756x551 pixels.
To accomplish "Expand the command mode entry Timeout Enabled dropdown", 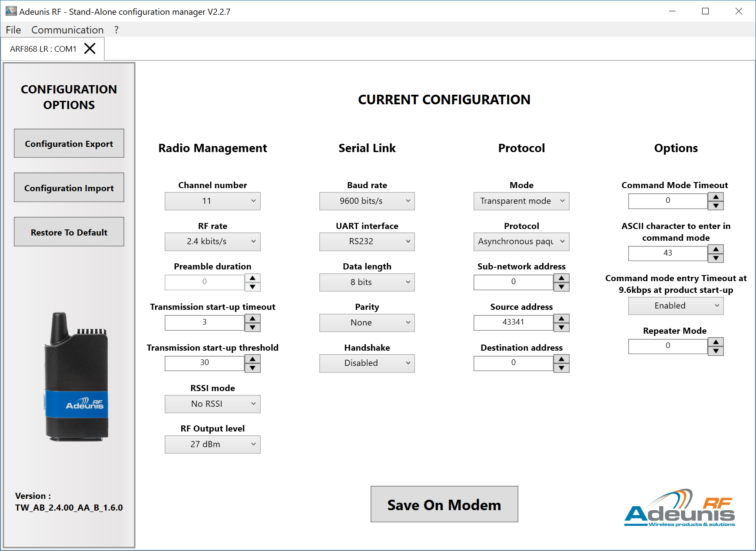I will pos(676,306).
